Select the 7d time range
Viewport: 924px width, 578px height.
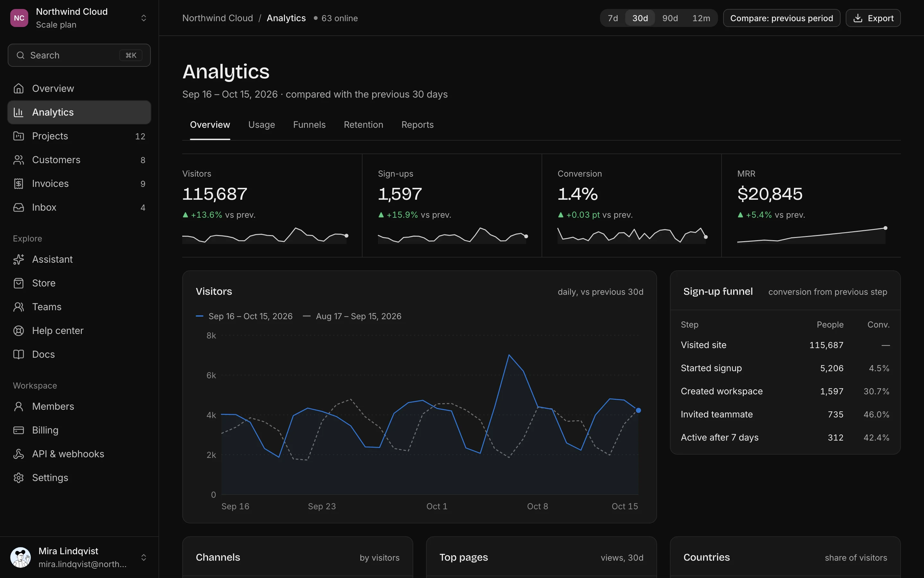(x=613, y=18)
